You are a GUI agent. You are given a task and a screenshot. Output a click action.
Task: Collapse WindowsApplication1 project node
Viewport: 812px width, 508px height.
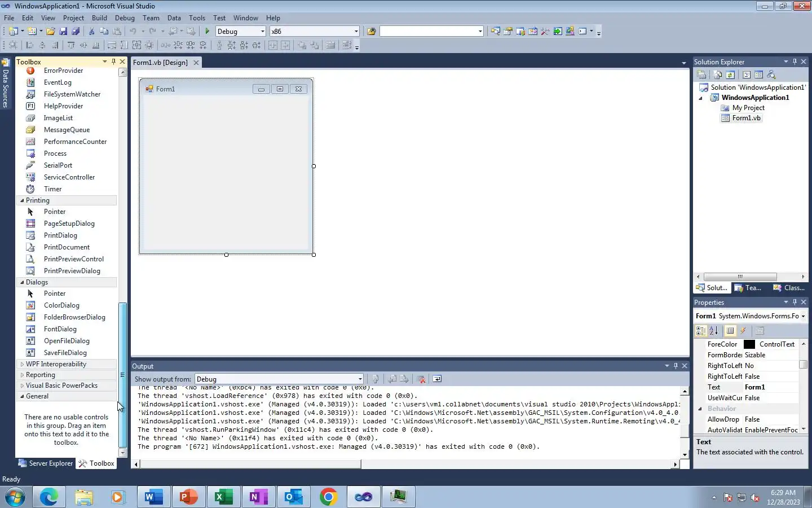[x=701, y=98]
